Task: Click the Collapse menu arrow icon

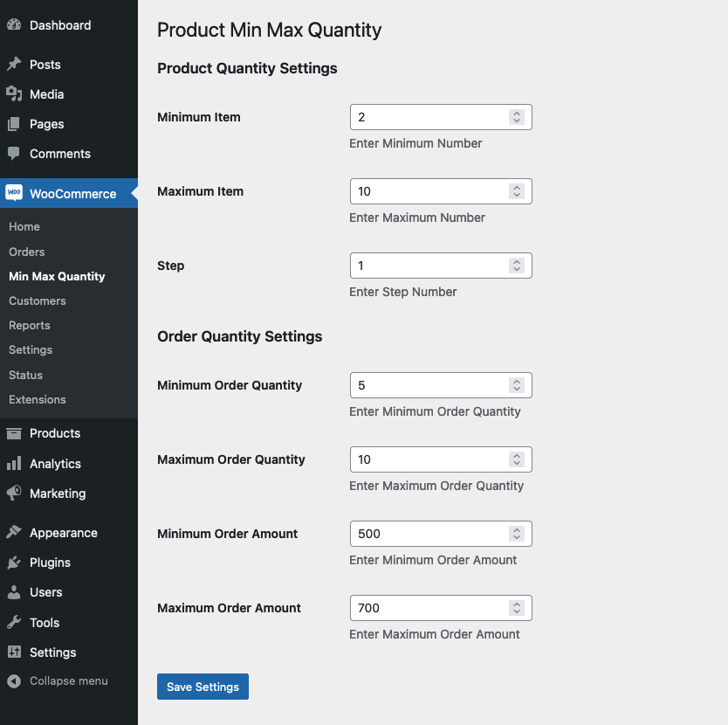Action: (x=14, y=680)
